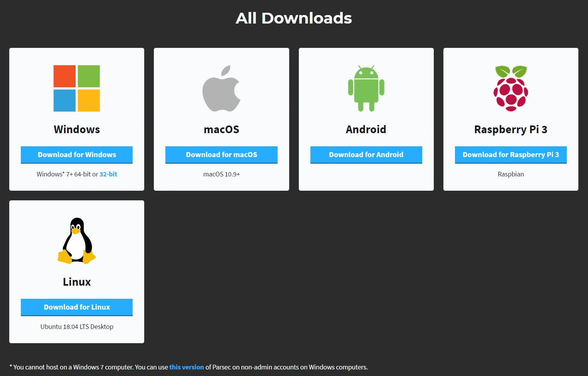Viewport: 588px width, 376px height.
Task: Click the macOS 10.9+ requirement text
Action: [x=221, y=174]
